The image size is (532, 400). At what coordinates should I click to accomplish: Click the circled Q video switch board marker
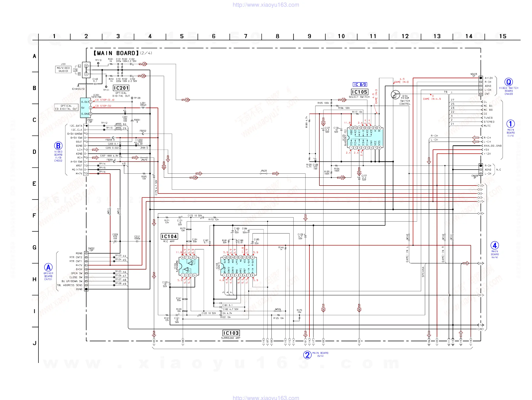point(508,82)
